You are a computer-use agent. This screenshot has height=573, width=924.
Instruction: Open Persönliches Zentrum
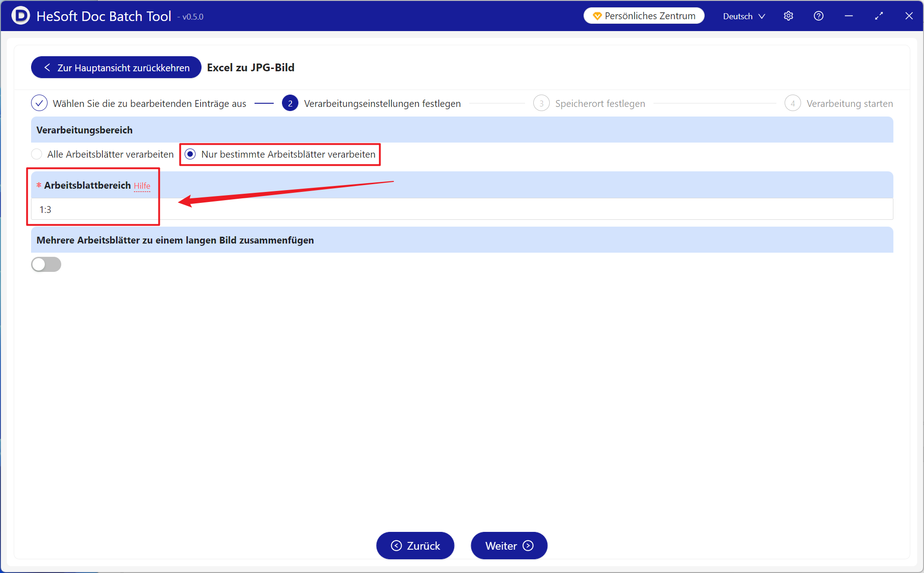pyautogui.click(x=644, y=16)
